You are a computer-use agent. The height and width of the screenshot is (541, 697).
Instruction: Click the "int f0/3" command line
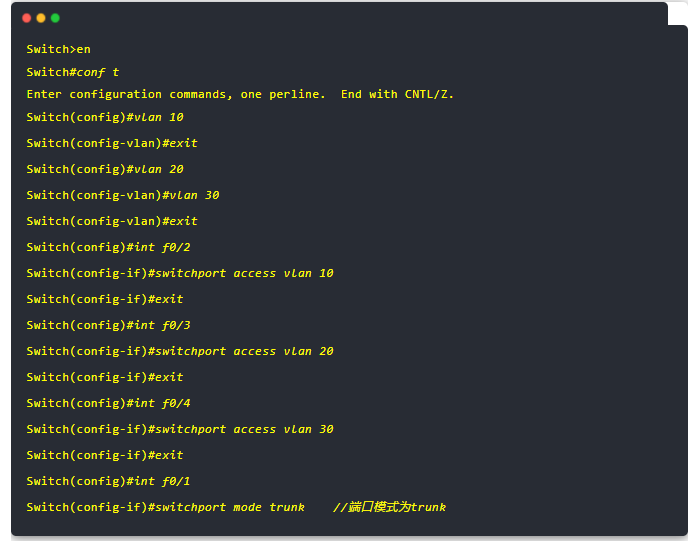coord(108,325)
